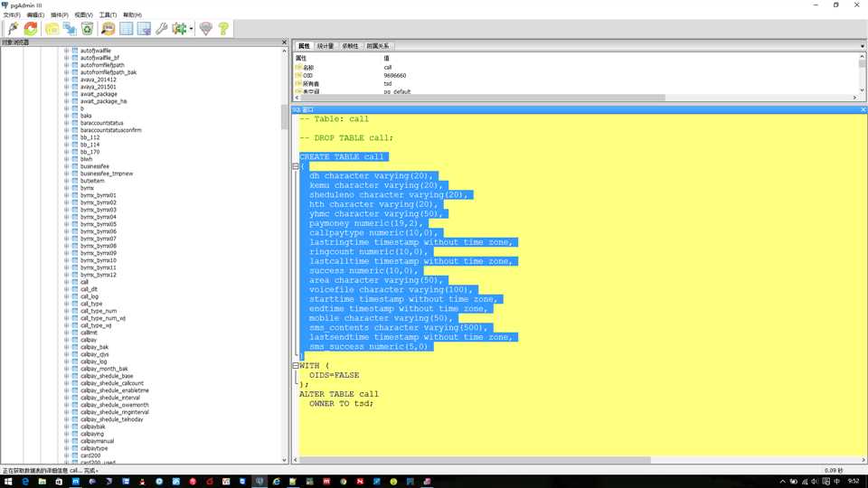Click the Plugins puzzle piece icon
This screenshot has height=488, width=868.
179,28
